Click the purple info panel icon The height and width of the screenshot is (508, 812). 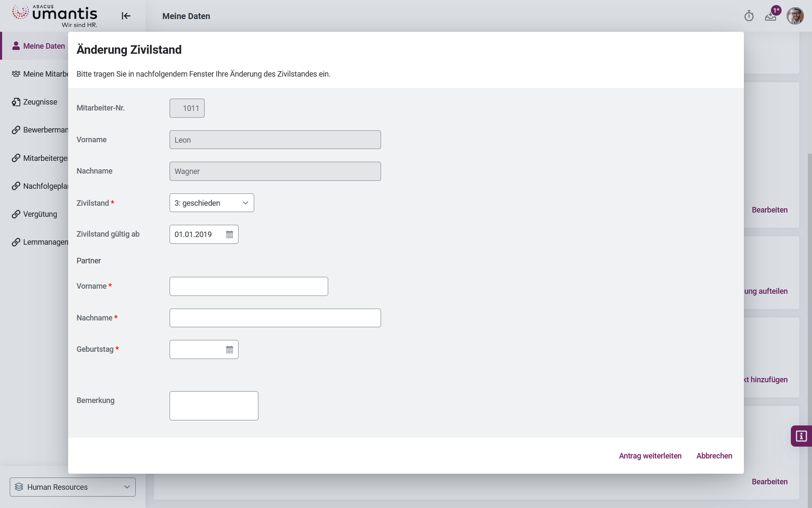(801, 436)
